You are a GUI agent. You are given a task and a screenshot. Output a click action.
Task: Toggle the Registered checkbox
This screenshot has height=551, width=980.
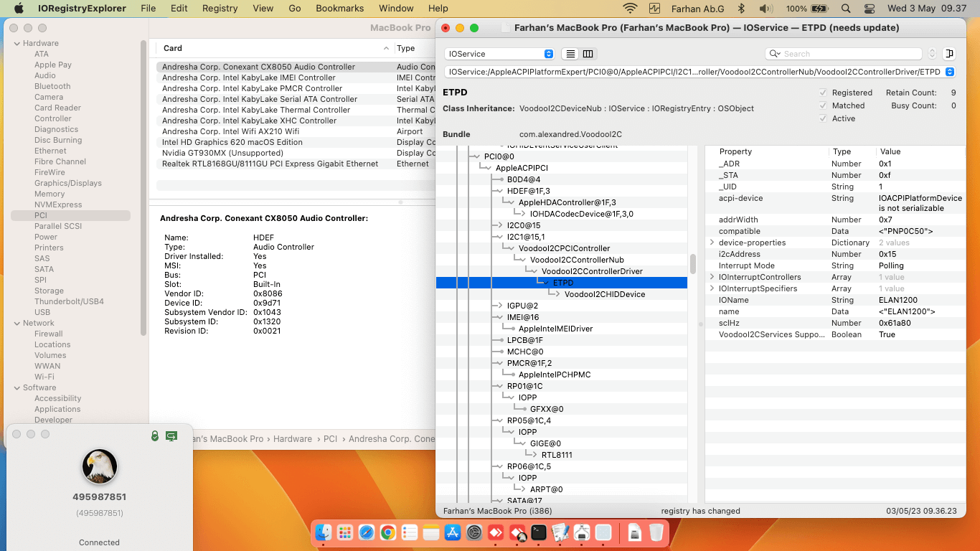coord(823,93)
